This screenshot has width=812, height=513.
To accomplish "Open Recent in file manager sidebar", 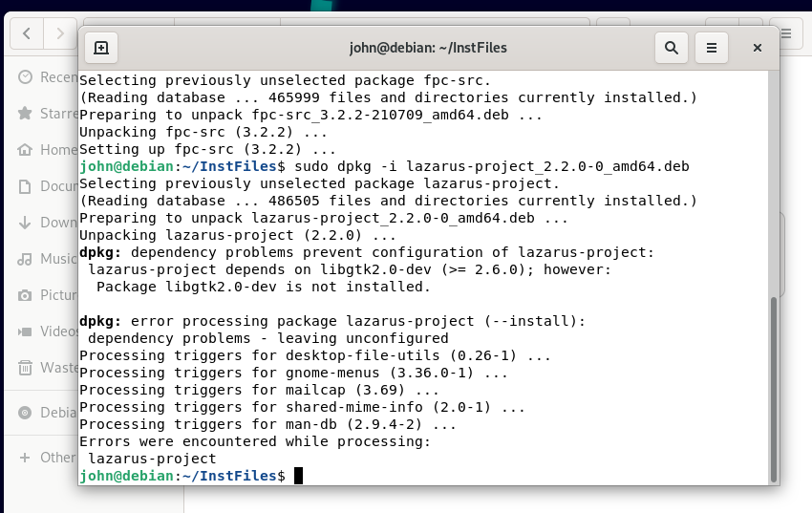I will pyautogui.click(x=48, y=77).
